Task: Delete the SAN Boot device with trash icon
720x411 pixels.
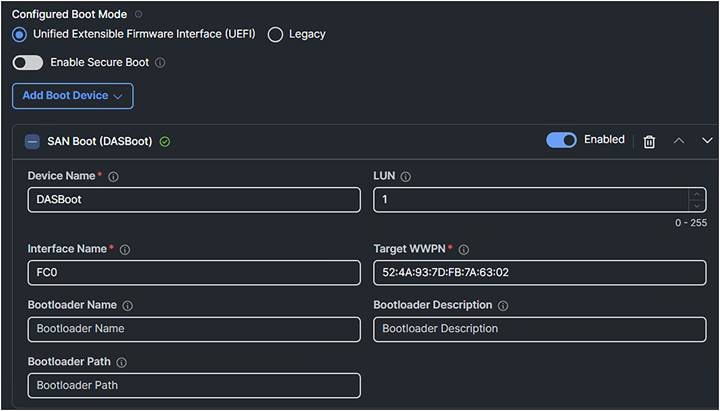Action: [649, 142]
